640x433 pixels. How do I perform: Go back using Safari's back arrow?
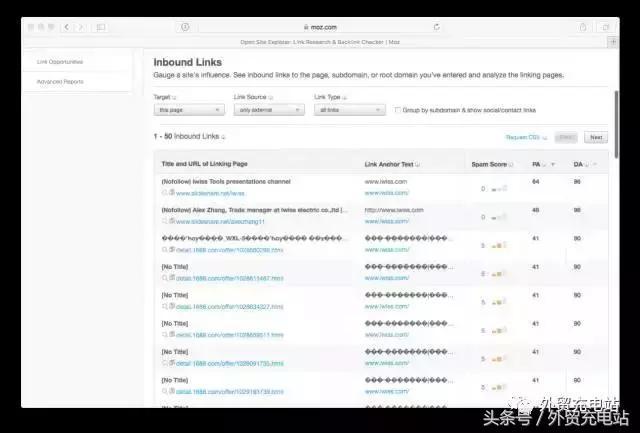point(67,27)
